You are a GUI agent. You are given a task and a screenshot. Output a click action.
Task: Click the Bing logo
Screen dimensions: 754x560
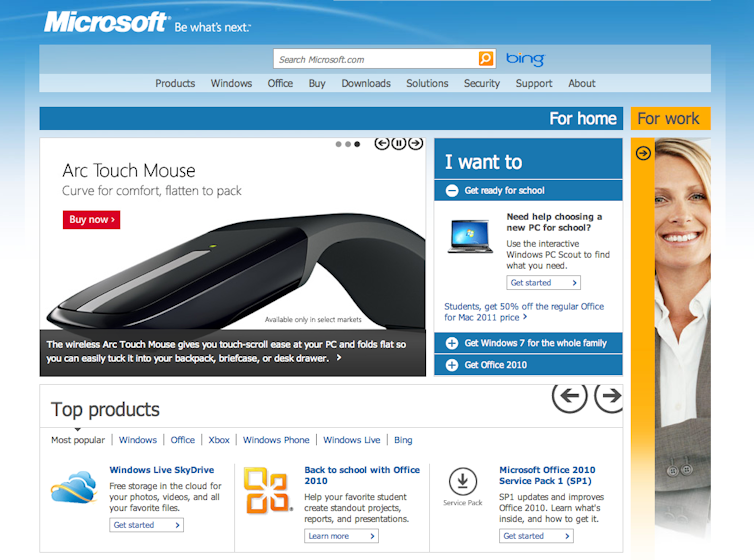point(525,59)
